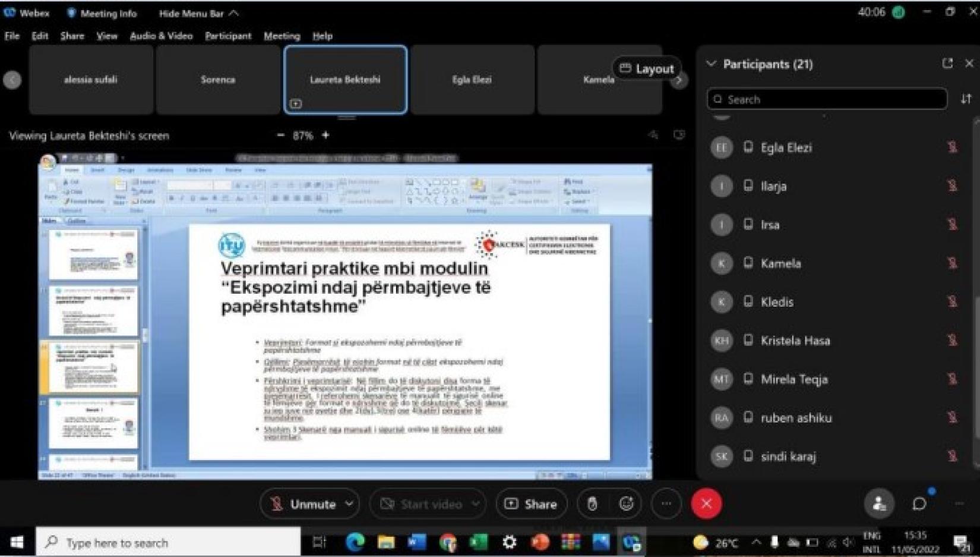Viewport: 980px width, 557px height.
Task: Pop out the Participants panel
Action: (947, 64)
